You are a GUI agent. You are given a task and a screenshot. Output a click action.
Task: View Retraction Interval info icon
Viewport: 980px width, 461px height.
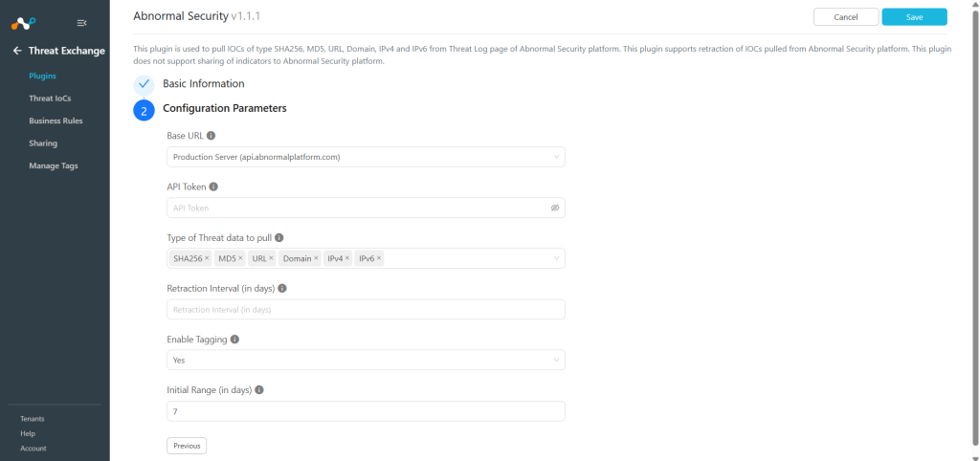[x=282, y=289]
